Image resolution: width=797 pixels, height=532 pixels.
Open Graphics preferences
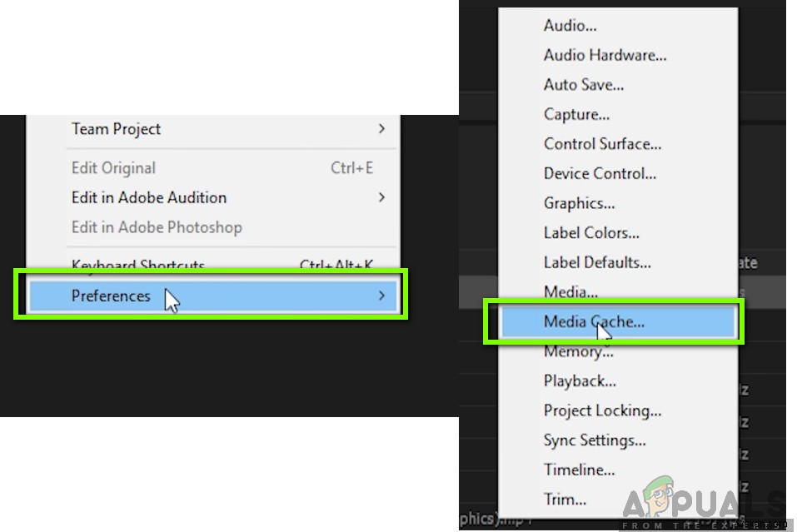pyautogui.click(x=579, y=203)
